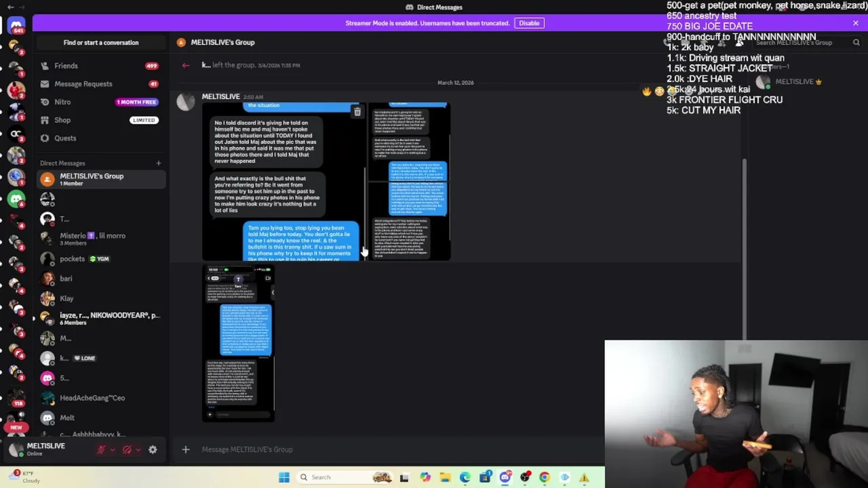The height and width of the screenshot is (488, 868).
Task: Click the create DM plus icon
Action: (x=158, y=163)
